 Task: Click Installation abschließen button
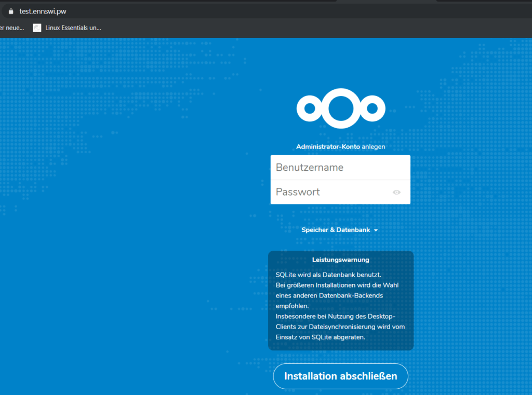[341, 376]
